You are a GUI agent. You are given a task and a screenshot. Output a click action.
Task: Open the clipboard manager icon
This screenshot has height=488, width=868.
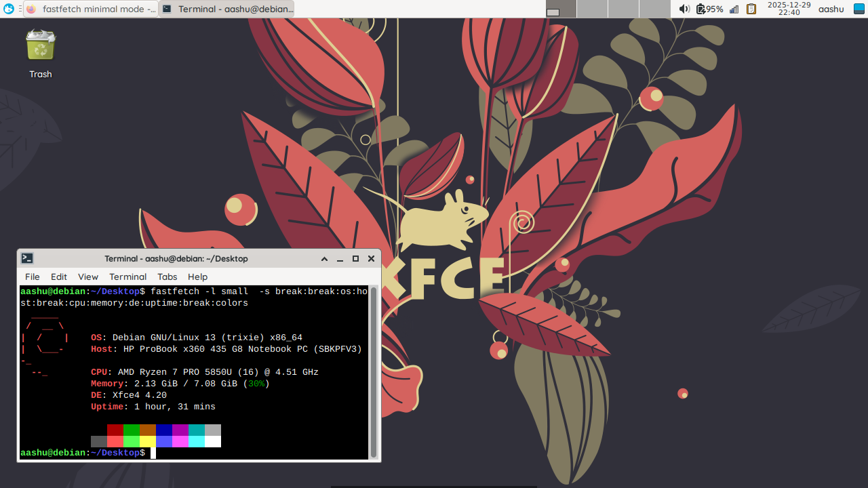[751, 9]
